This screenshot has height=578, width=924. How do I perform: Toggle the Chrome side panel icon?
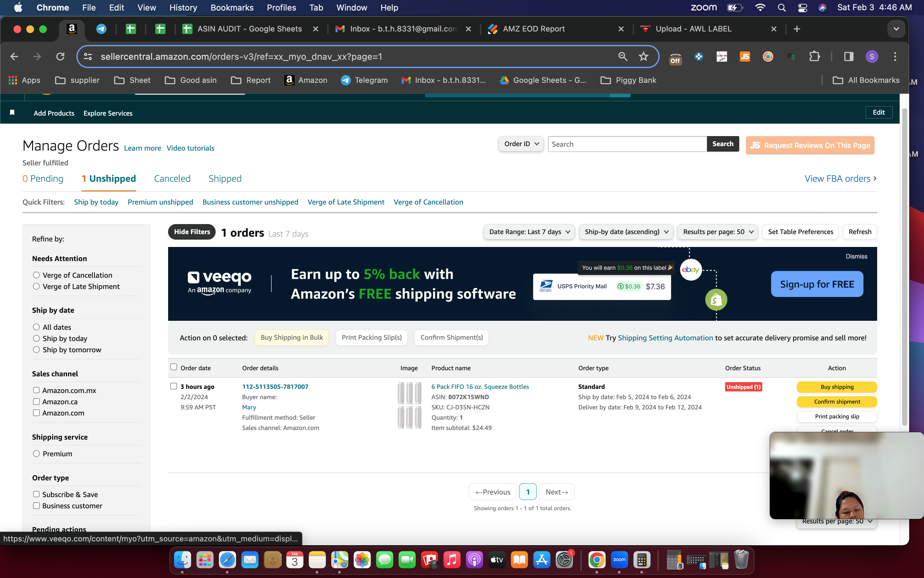[x=849, y=57]
